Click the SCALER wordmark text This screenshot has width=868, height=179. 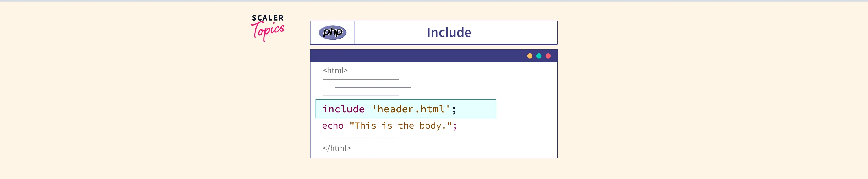pos(268,18)
